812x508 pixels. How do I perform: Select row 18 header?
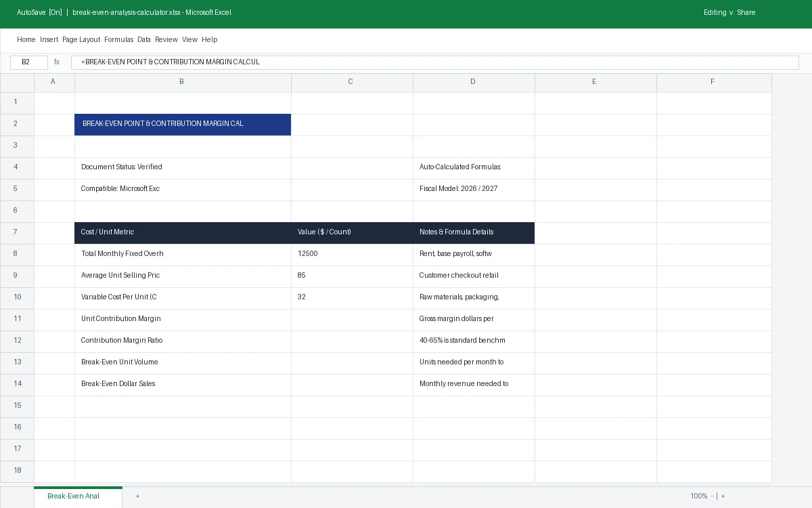coord(17,471)
